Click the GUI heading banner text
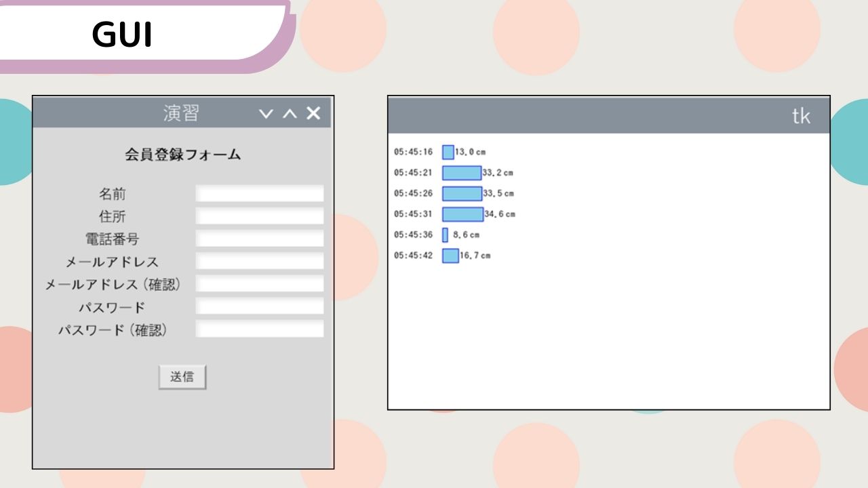This screenshot has height=488, width=868. click(122, 34)
